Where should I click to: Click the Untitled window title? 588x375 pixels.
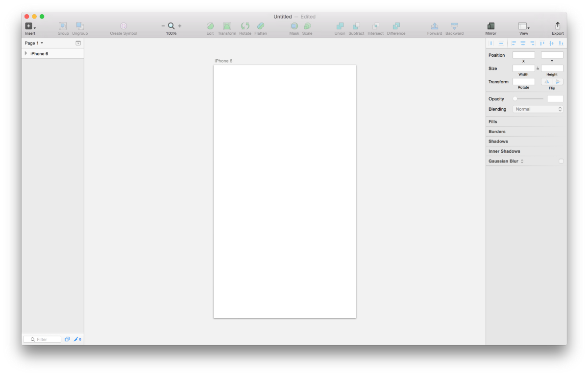click(x=283, y=17)
